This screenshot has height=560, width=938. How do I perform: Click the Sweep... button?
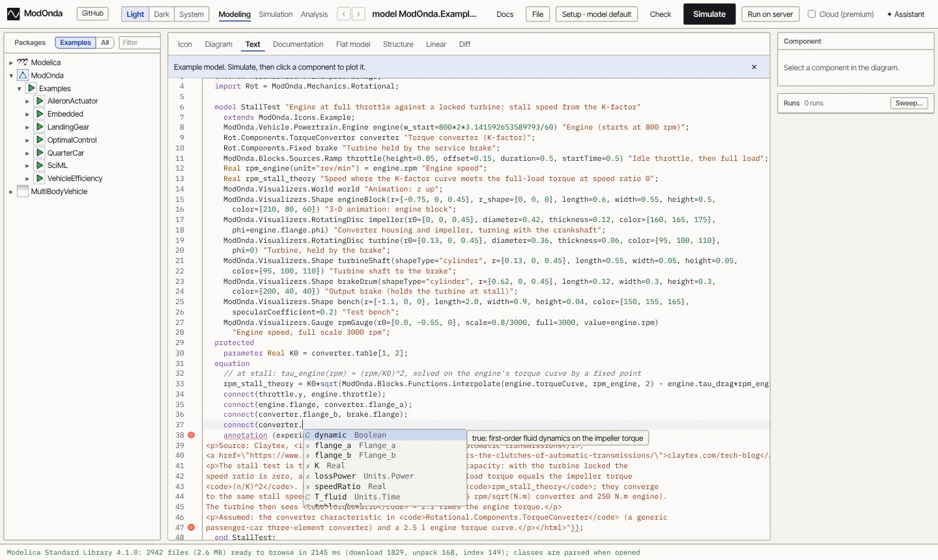click(x=909, y=104)
